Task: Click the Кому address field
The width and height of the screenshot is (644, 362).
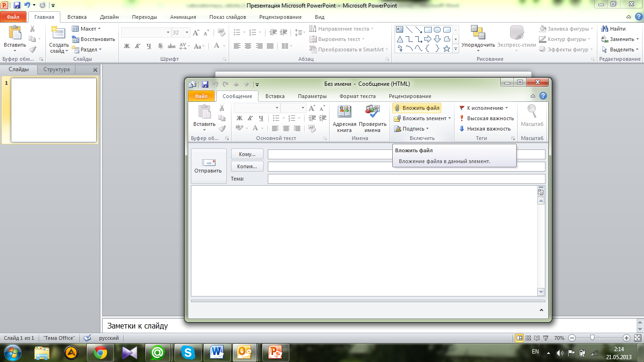Action: pos(406,154)
